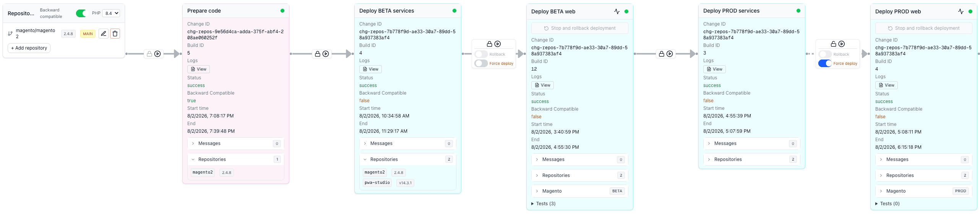Click Build ID 12 in Deploy BETA web

534,69
